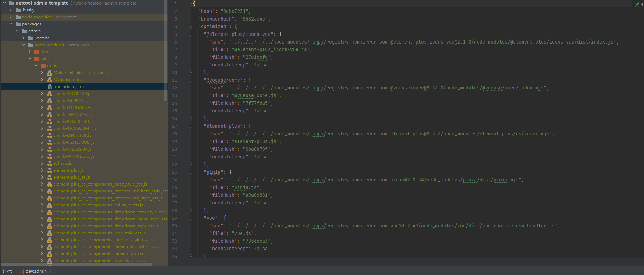The height and width of the screenshot is (275, 644).
Task: Click the project tree horizontal scrollbar
Action: [77, 264]
